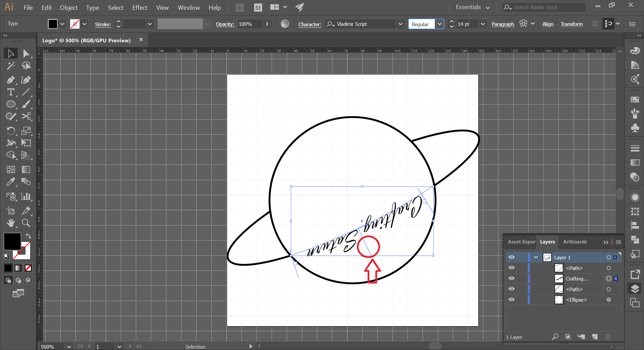The width and height of the screenshot is (644, 350).
Task: Select the Hand tool
Action: click(x=11, y=223)
